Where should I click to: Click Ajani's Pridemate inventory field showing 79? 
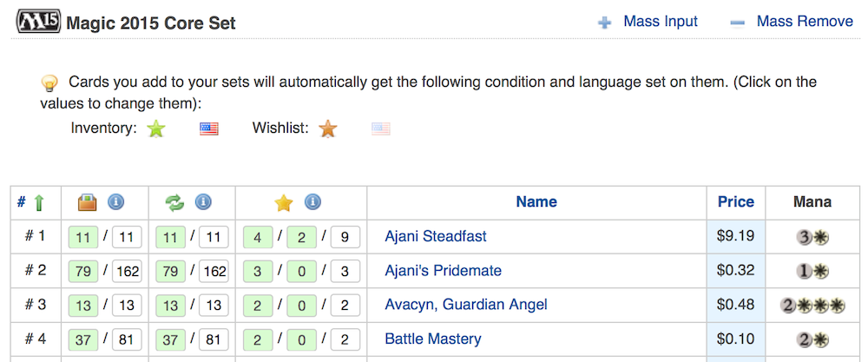coord(82,271)
